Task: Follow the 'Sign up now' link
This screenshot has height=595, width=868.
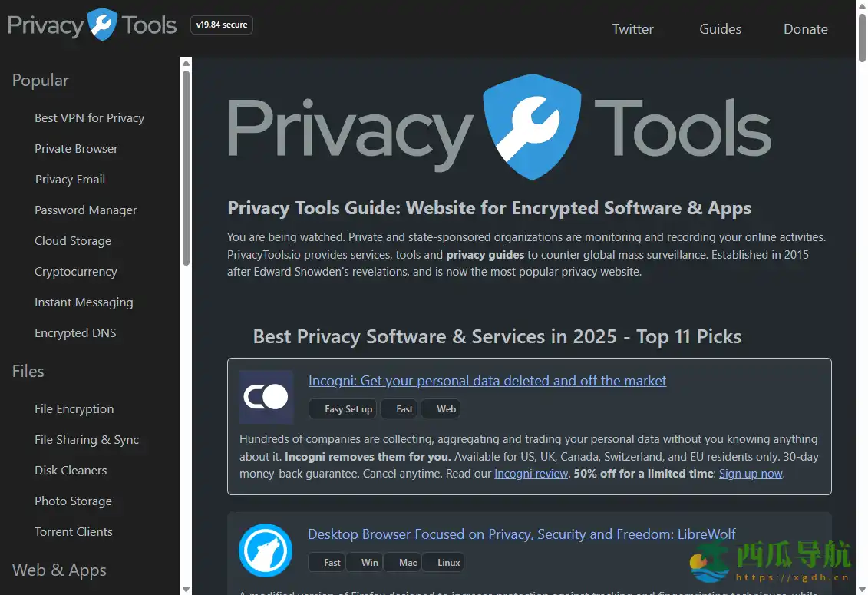Action: (x=750, y=474)
